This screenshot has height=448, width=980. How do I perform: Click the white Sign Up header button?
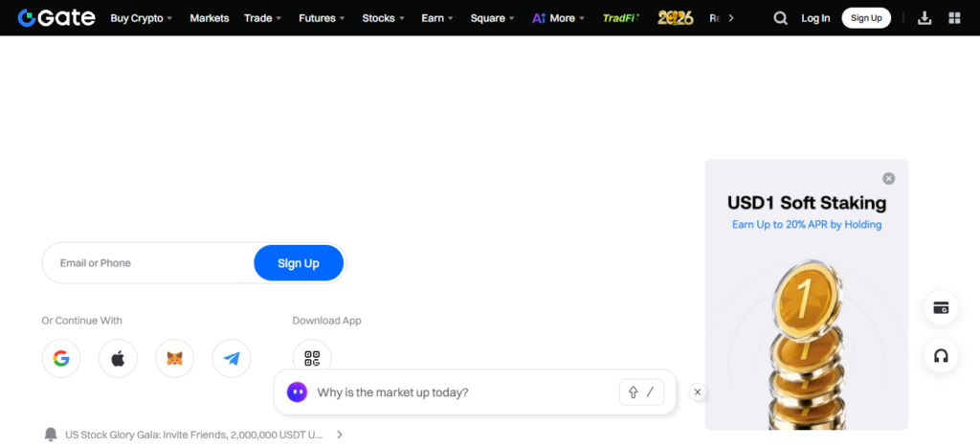(866, 18)
